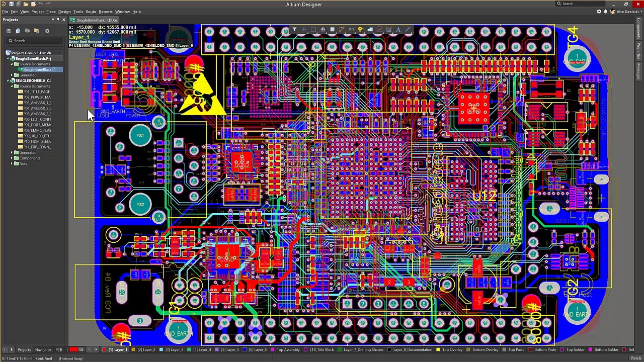Expand the Components folder
Screen dimensions: 644x362
[12, 158]
